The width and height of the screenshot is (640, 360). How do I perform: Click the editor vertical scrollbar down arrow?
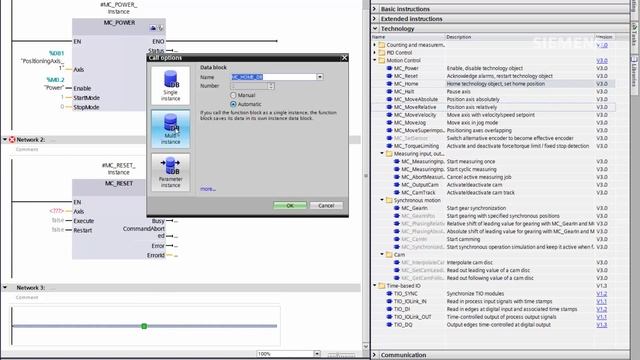click(366, 347)
